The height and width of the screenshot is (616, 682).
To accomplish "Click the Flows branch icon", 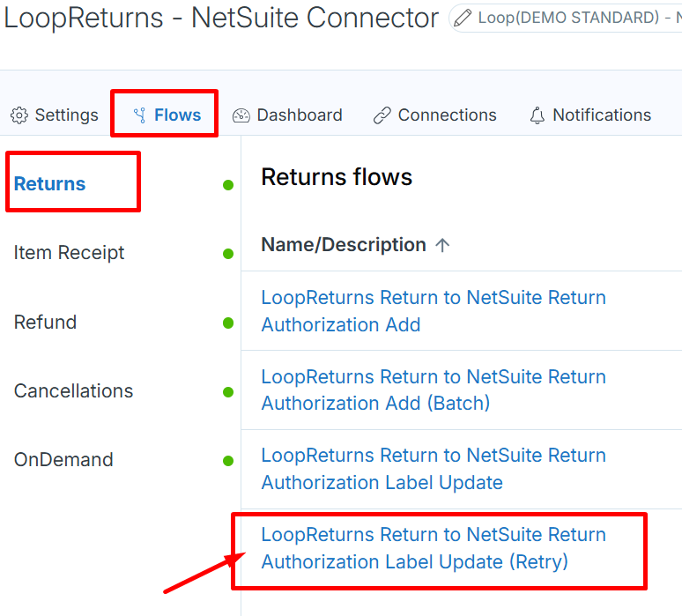I will click(139, 115).
